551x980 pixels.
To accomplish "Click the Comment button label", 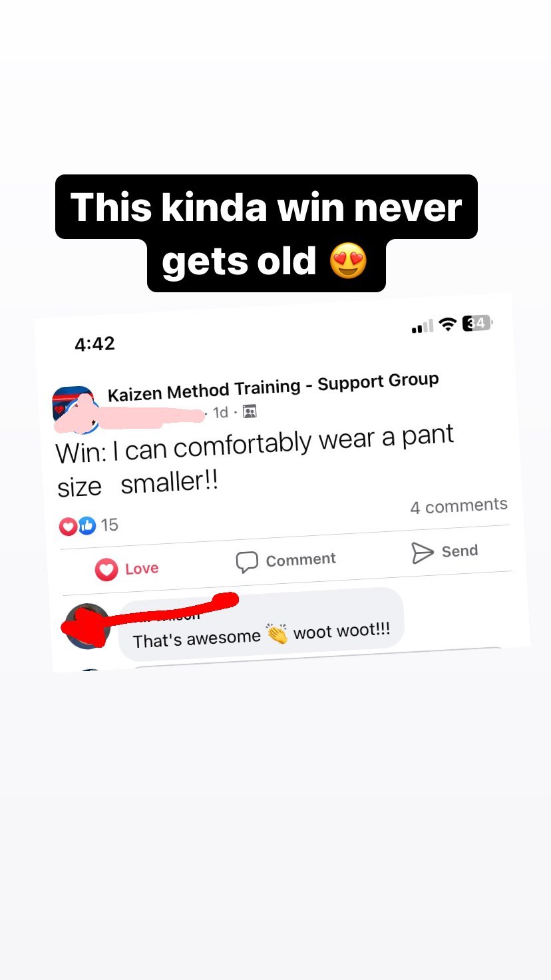I will 301,560.
